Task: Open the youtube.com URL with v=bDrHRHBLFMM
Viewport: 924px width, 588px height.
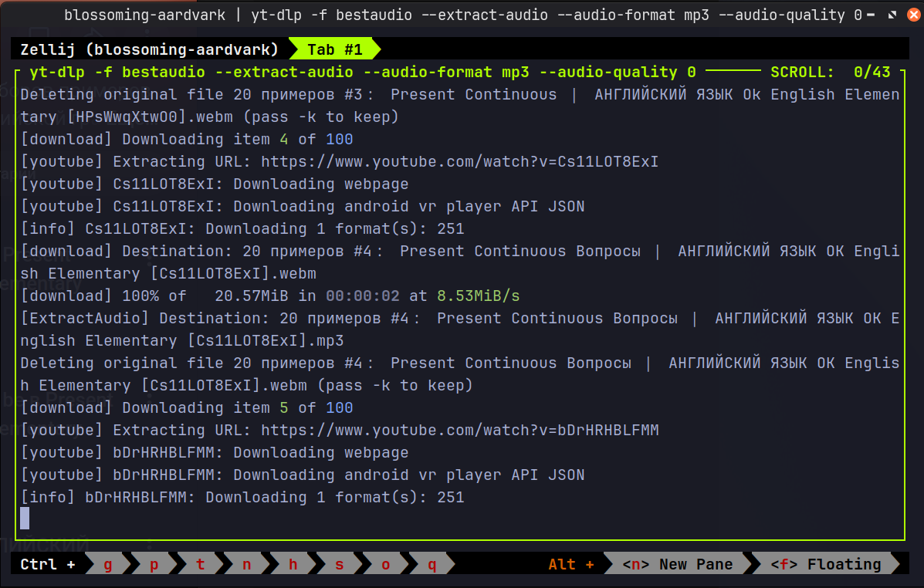Action: (459, 430)
